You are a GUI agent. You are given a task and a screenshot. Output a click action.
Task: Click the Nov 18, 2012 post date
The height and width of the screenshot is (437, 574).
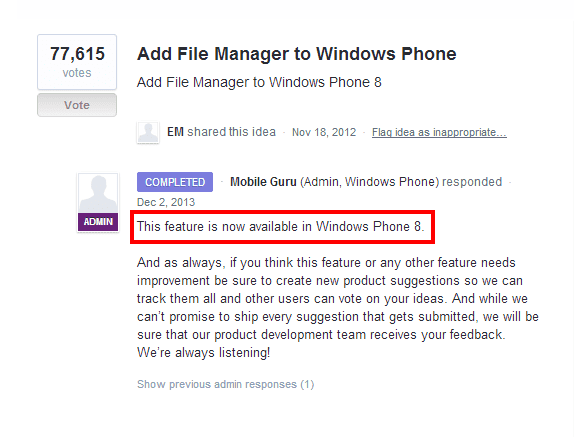click(x=324, y=132)
